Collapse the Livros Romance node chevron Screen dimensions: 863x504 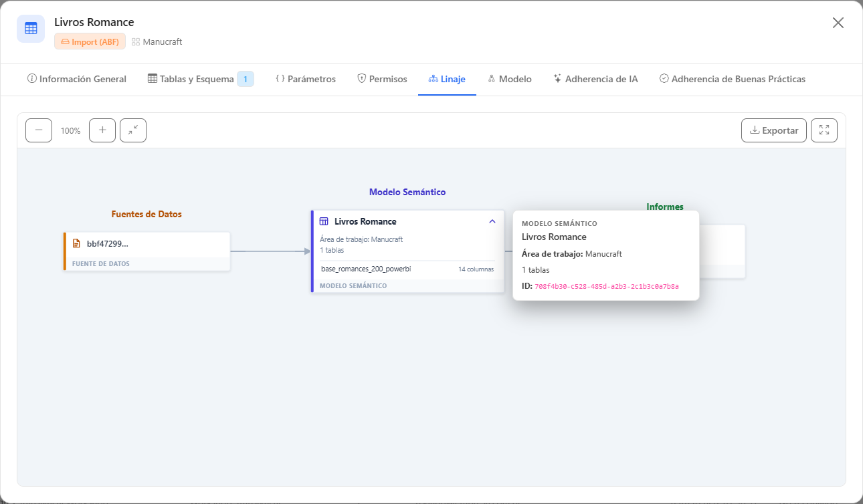coord(492,221)
